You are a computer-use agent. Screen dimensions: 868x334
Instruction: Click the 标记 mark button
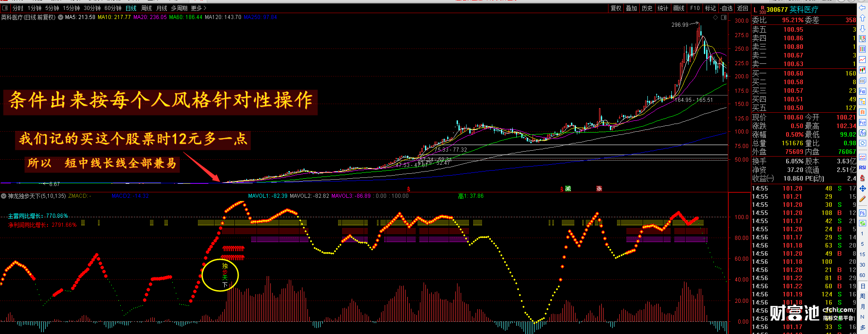pos(711,8)
